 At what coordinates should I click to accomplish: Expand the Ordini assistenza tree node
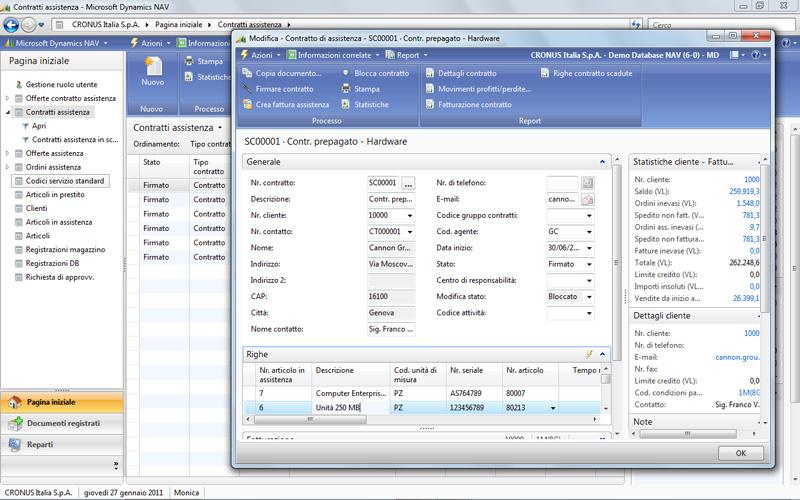pos(7,167)
